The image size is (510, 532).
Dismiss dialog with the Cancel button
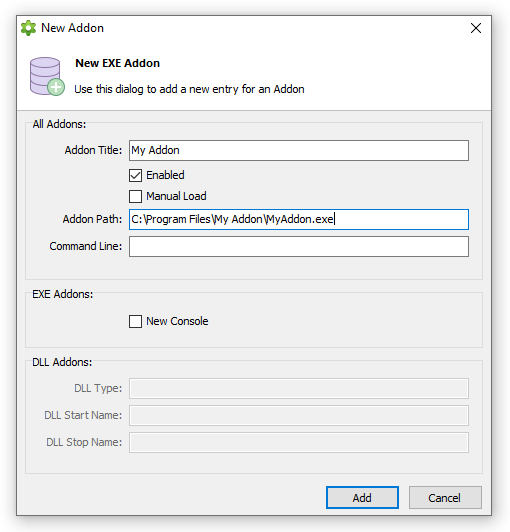[x=445, y=498]
